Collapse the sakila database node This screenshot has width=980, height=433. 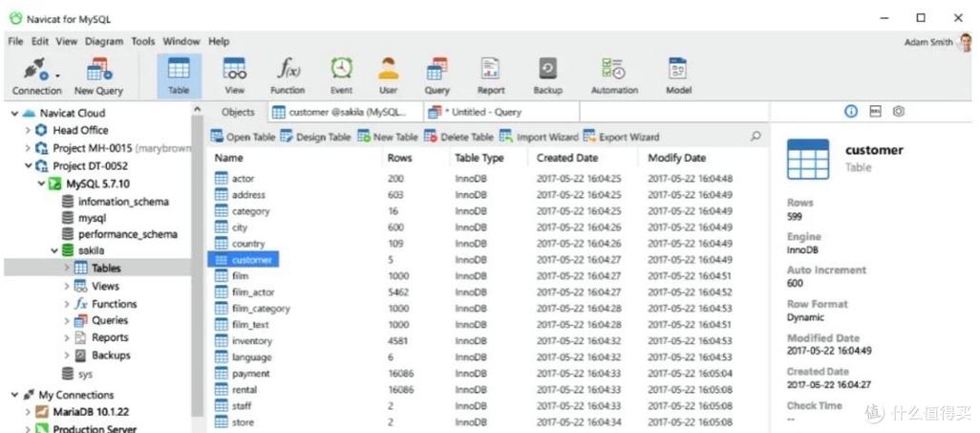click(54, 250)
